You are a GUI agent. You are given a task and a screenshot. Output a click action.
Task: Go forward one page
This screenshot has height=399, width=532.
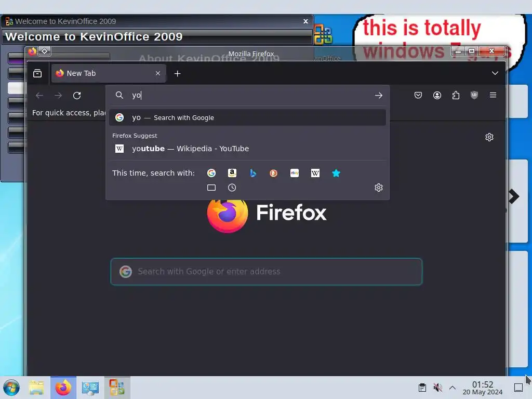[58, 96]
